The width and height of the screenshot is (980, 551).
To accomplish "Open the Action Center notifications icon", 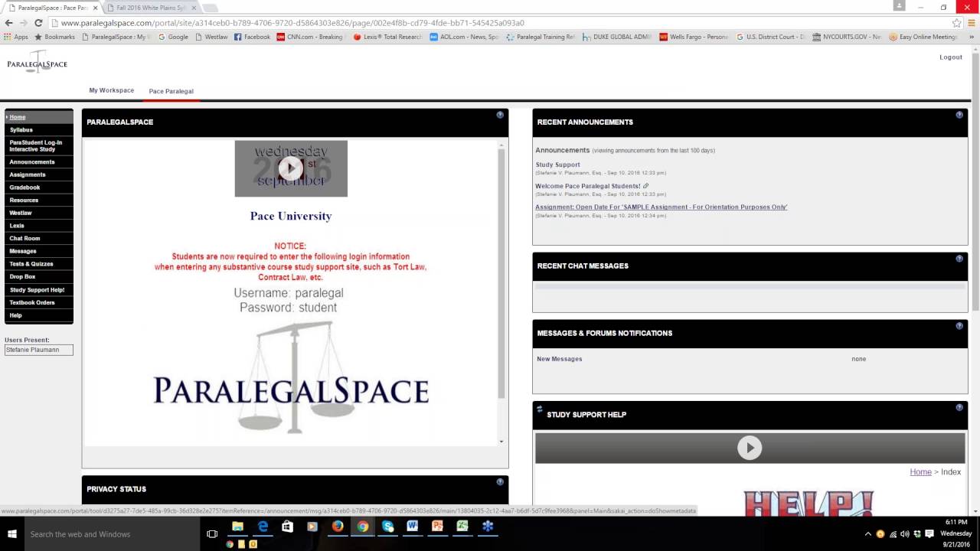I will pyautogui.click(x=929, y=534).
